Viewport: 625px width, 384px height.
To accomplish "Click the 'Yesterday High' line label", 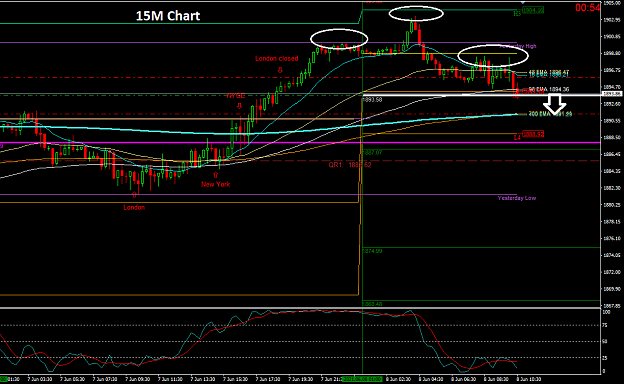I will pyautogui.click(x=518, y=46).
